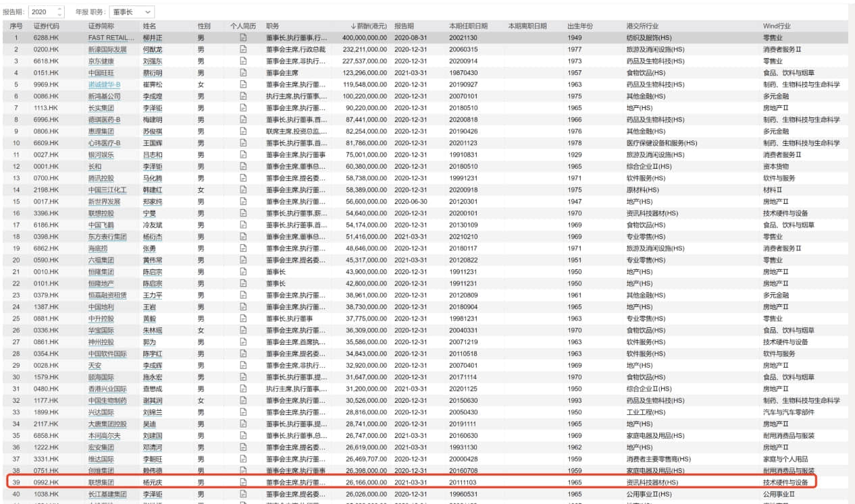Click the name link 李成煌
Viewport: 855px width, 504px height.
(x=152, y=96)
